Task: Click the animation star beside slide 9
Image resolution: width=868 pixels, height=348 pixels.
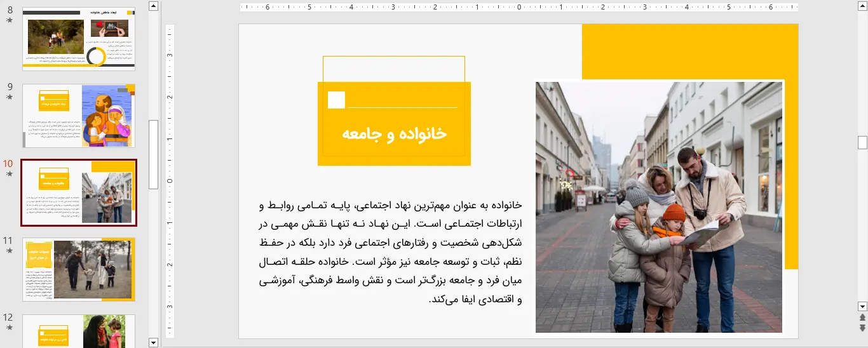Action: pos(9,97)
